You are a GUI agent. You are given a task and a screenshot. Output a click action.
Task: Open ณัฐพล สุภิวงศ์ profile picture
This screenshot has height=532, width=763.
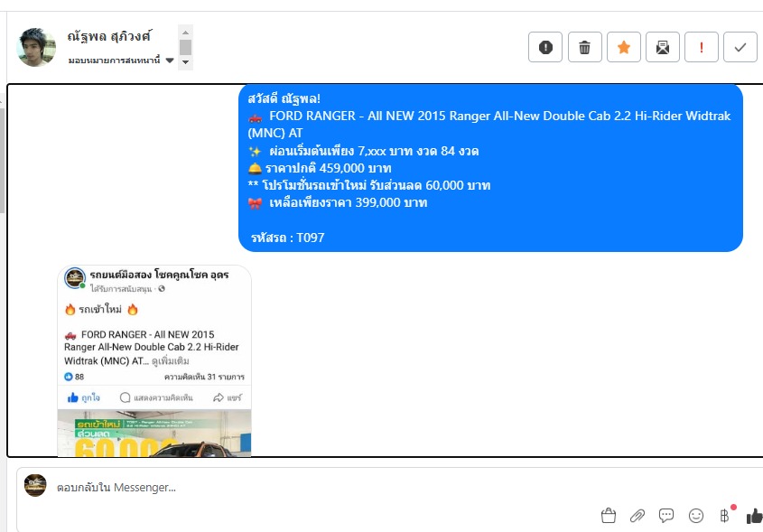36,47
